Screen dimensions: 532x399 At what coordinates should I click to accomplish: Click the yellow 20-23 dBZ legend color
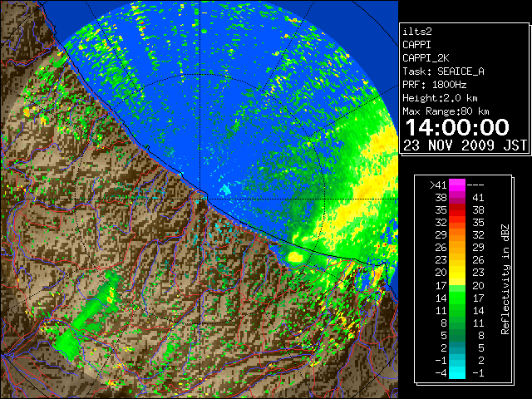[x=457, y=273]
